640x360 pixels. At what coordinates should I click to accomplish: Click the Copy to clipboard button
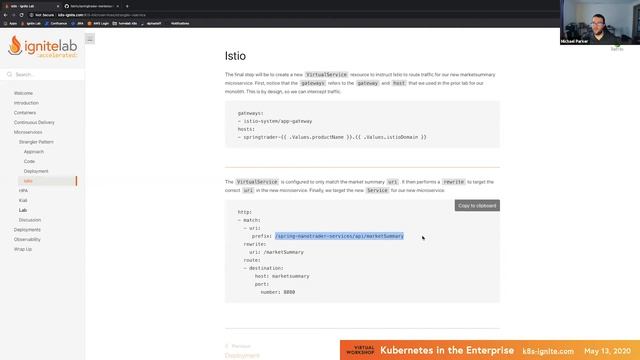(477, 206)
